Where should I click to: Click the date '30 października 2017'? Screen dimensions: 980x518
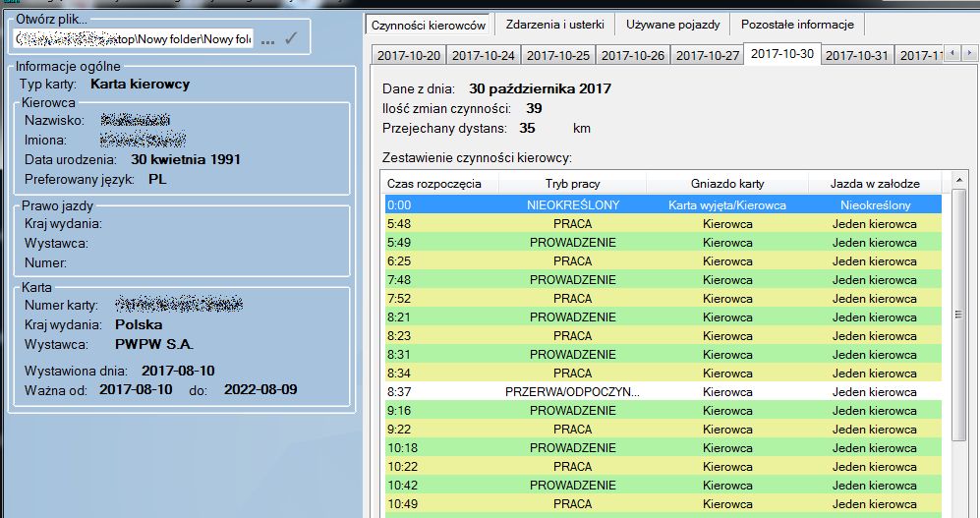pyautogui.click(x=540, y=88)
